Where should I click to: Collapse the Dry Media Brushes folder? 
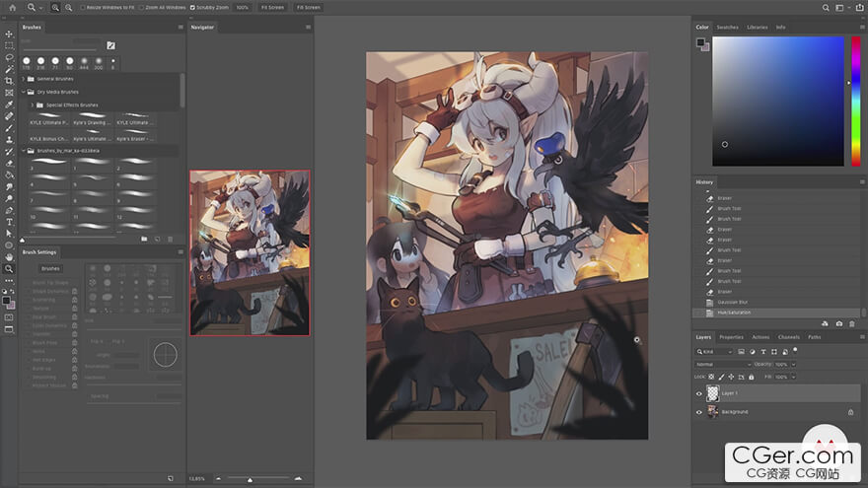click(24, 92)
